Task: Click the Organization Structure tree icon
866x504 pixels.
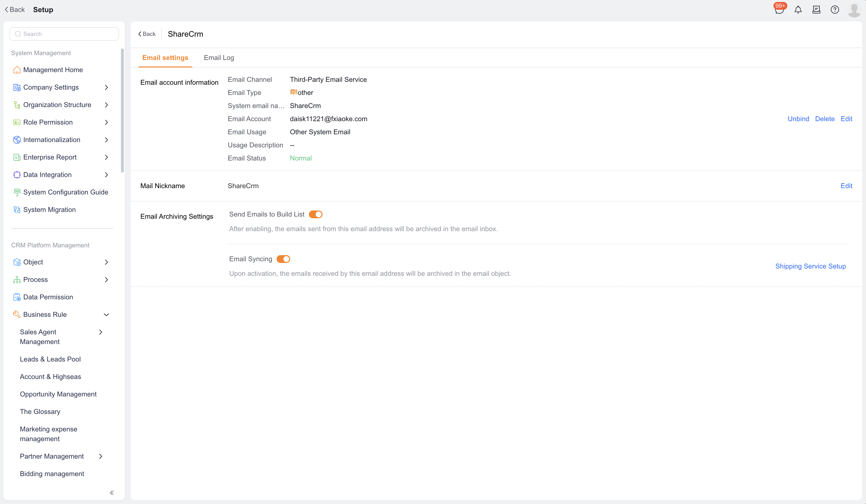Action: tap(17, 105)
